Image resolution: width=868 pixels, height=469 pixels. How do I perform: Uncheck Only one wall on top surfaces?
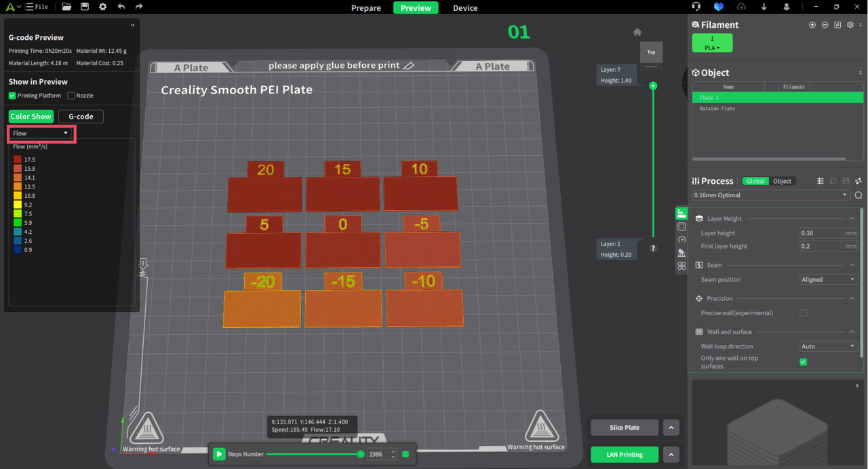coord(803,362)
